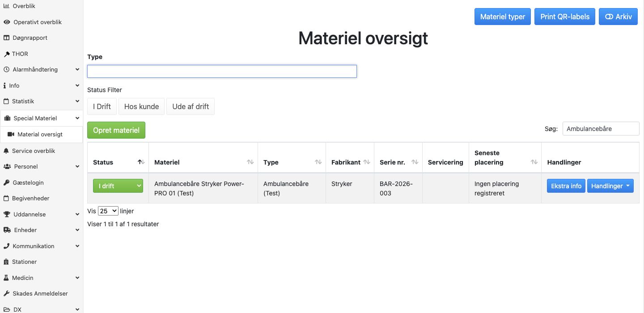Click the Stationer building icon

point(6,262)
